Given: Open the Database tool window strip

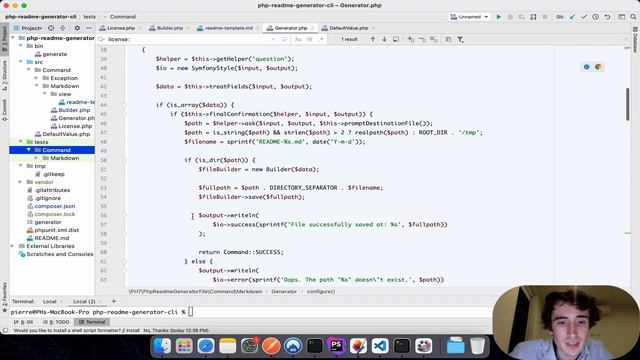Looking at the screenshot, I should click(635, 40).
